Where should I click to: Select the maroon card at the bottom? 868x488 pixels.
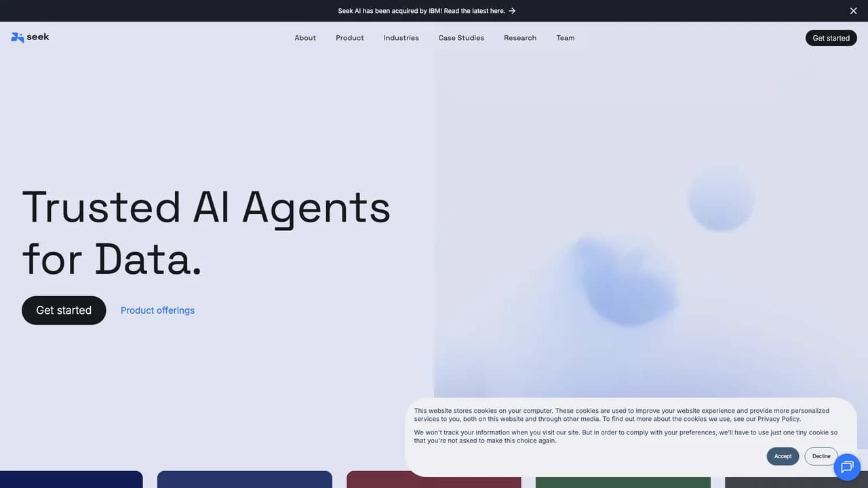[x=434, y=479]
